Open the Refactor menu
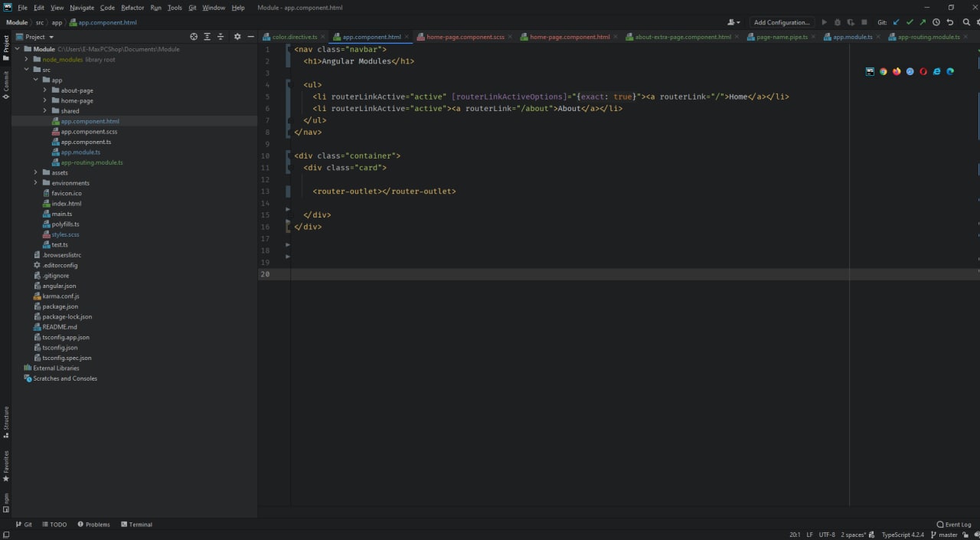980x540 pixels. 132,8
